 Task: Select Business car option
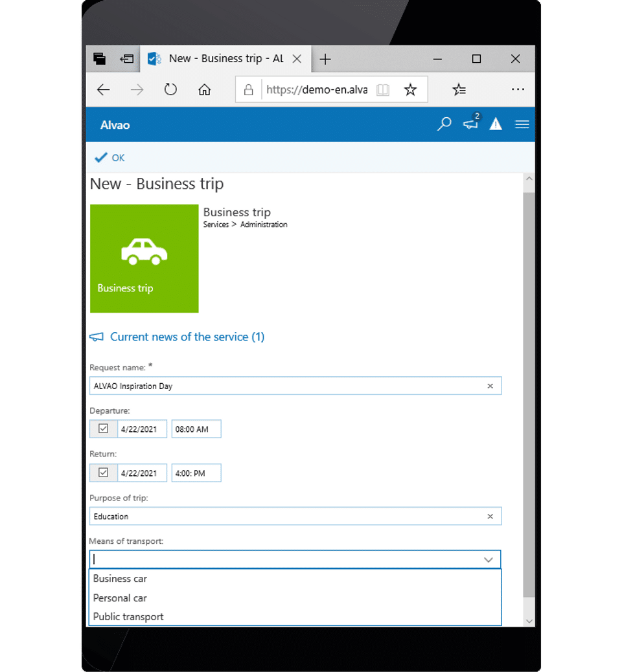[x=295, y=579]
